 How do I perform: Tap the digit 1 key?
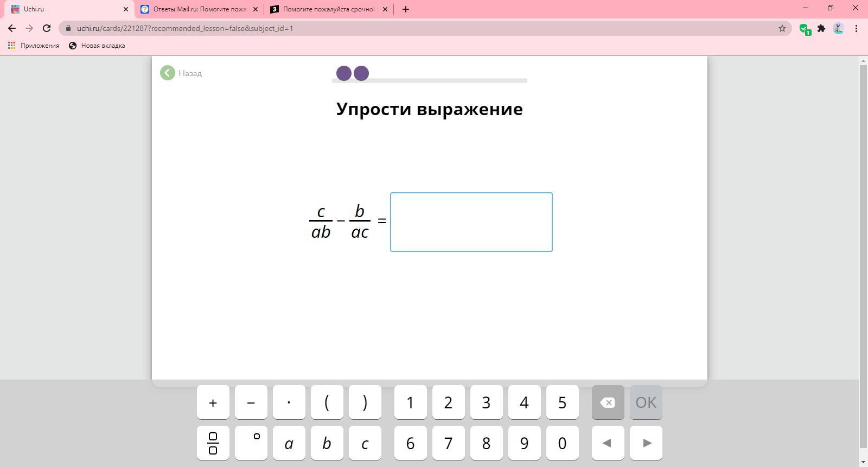click(x=411, y=402)
